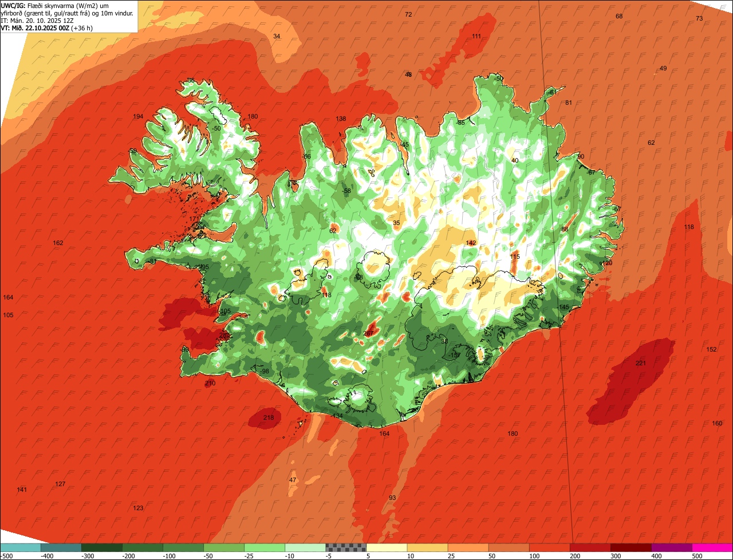Viewport: 733px width, 560px height.
Task: Click the value 134 on the south coast
Action: coord(337,415)
